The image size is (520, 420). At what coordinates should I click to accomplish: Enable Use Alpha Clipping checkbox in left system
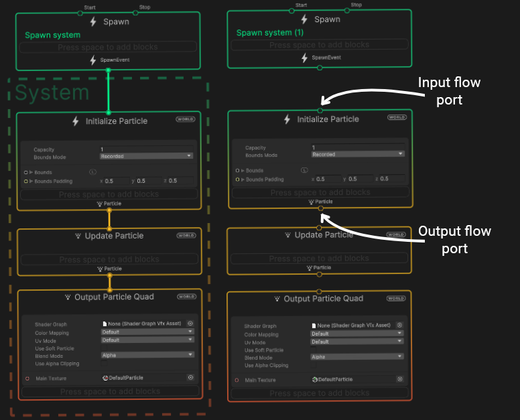pyautogui.click(x=105, y=364)
